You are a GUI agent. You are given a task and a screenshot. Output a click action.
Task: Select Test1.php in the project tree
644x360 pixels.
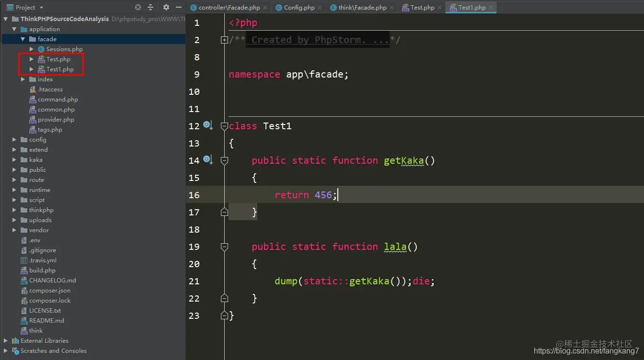(60, 69)
